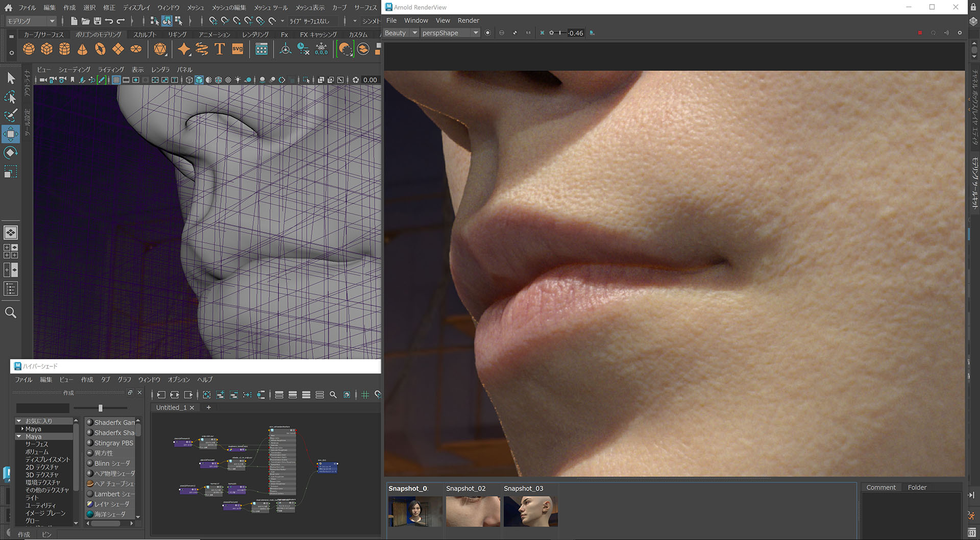Screen dimensions: 980x540
Task: Open the Beauty AOV dropdown
Action: click(x=401, y=33)
